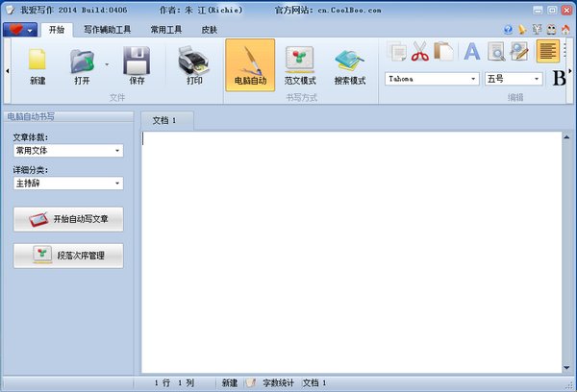The width and height of the screenshot is (577, 392).
Task: Cut selection with the scissors icon
Action: click(420, 51)
